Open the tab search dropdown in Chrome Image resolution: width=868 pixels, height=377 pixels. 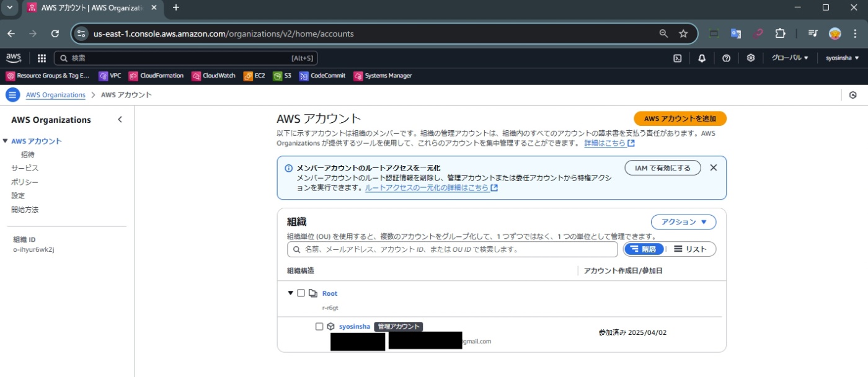coord(9,7)
